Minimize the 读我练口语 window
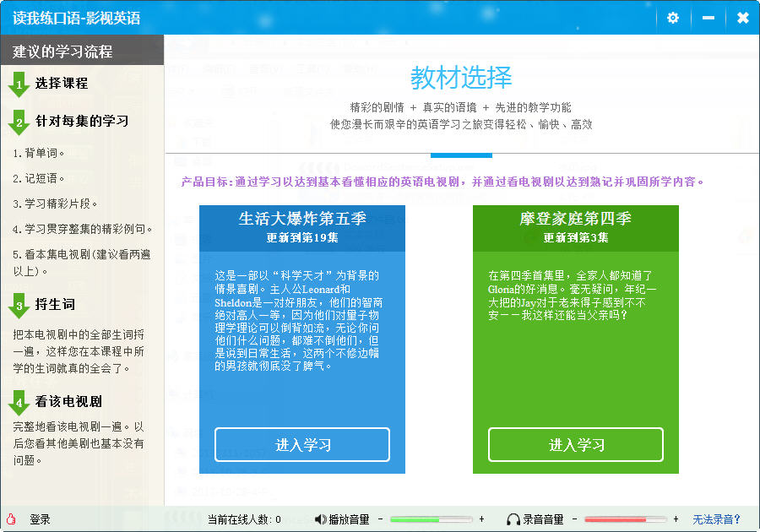Viewport: 760px width, 532px height. pyautogui.click(x=708, y=18)
